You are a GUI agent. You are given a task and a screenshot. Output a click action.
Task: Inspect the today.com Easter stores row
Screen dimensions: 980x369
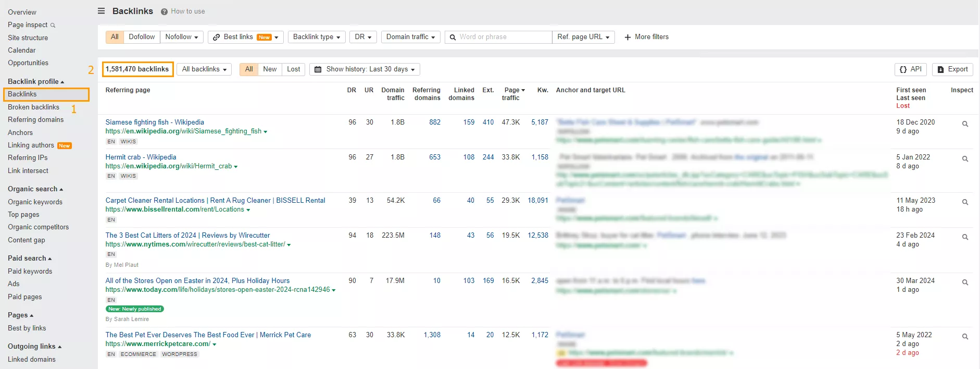pyautogui.click(x=965, y=282)
